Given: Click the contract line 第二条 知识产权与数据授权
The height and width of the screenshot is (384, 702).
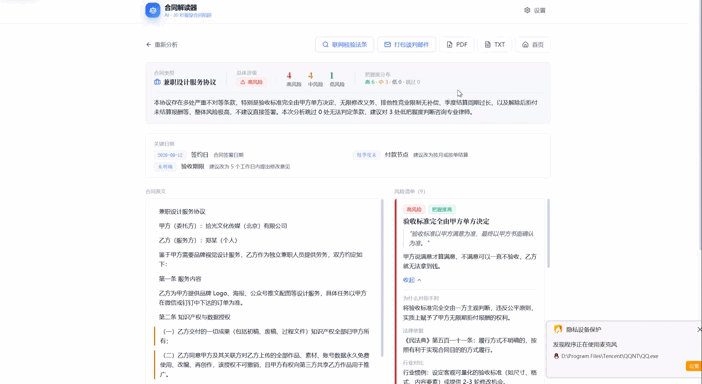Looking at the screenshot, I should 194,317.
